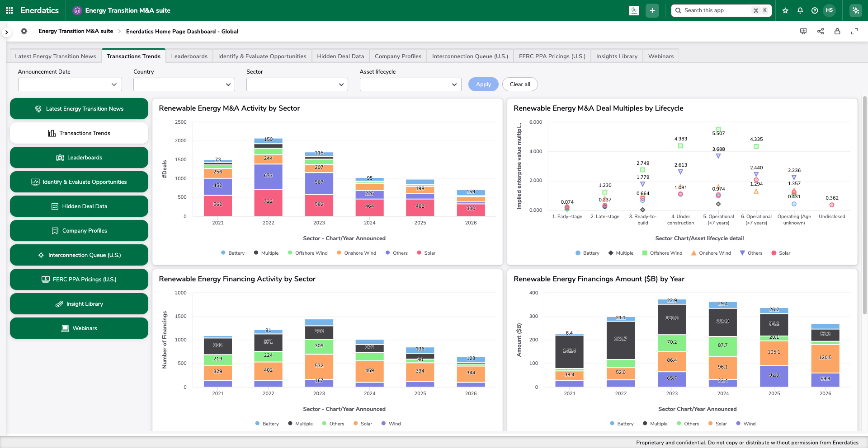Click the share dashboard icon
Screen dimensions: 868x448
pyautogui.click(x=821, y=31)
